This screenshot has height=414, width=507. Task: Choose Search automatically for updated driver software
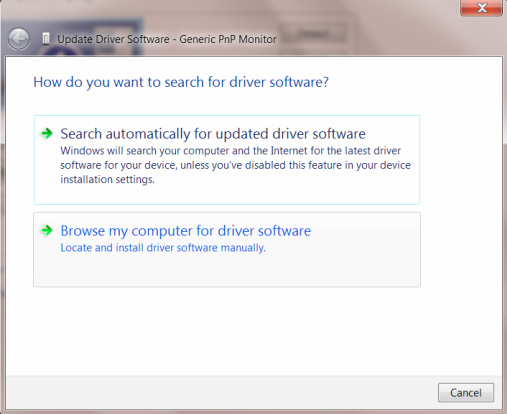click(x=227, y=160)
